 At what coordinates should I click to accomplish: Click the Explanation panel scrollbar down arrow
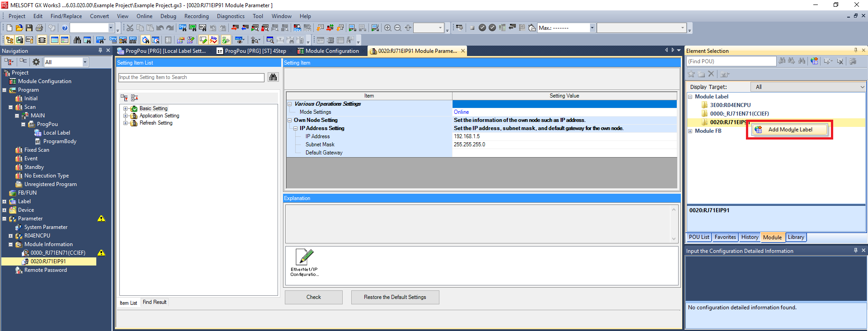click(x=674, y=239)
